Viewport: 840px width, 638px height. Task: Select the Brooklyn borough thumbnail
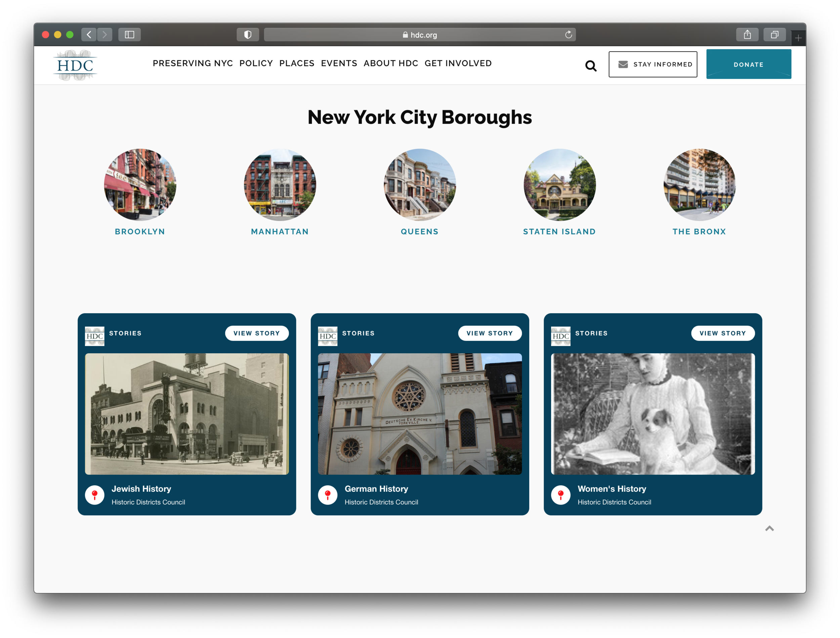(x=140, y=185)
